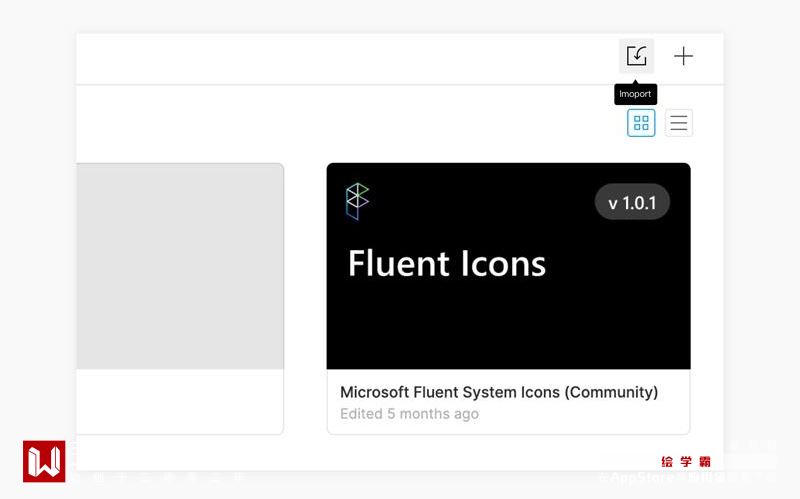This screenshot has height=499, width=800.
Task: Click the Figma logo on the black cover
Action: [357, 201]
